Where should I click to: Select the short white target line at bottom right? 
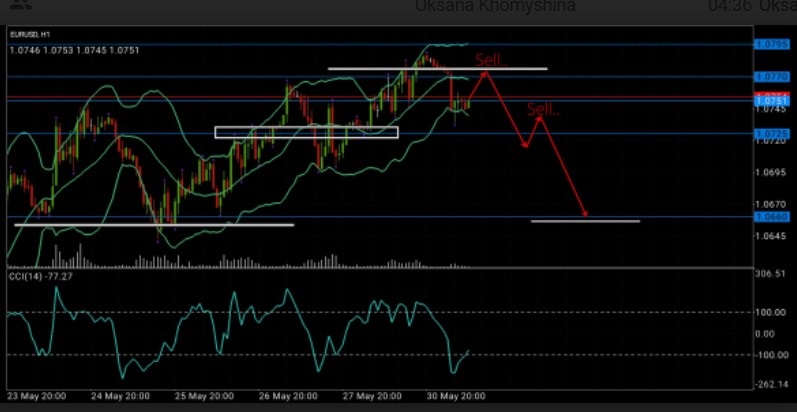pos(585,220)
